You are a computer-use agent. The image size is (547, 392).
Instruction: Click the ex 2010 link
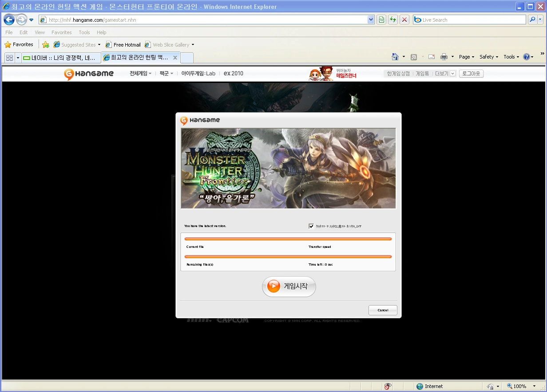coord(234,74)
